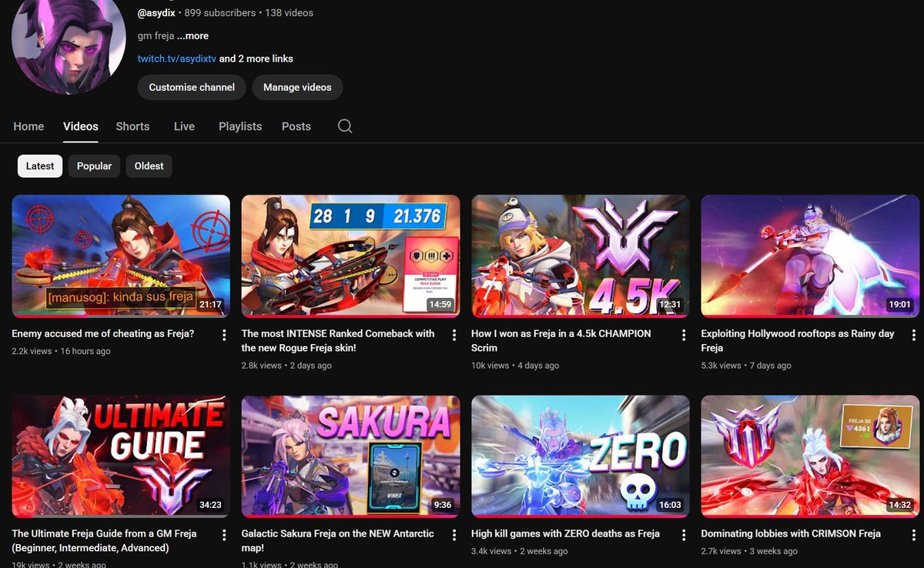Open the CRIMSON Freja video thumbnail
The height and width of the screenshot is (568, 924).
[x=811, y=456]
